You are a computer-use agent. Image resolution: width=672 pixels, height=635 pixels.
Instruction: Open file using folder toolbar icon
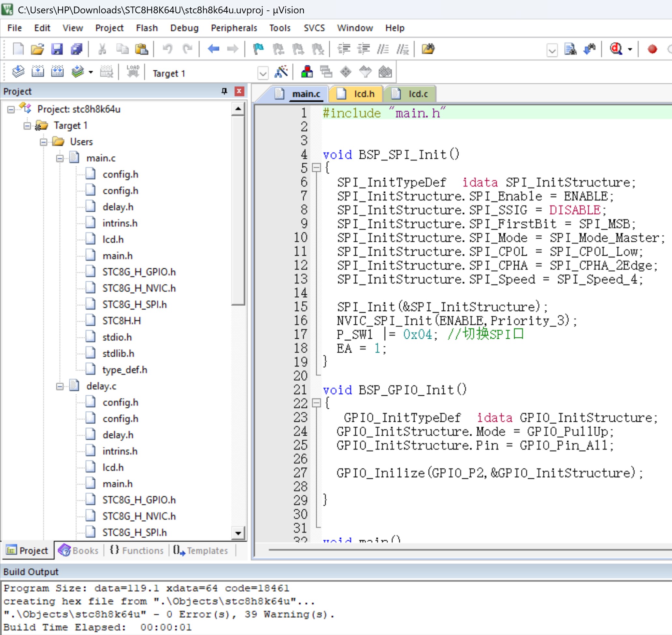pos(37,49)
